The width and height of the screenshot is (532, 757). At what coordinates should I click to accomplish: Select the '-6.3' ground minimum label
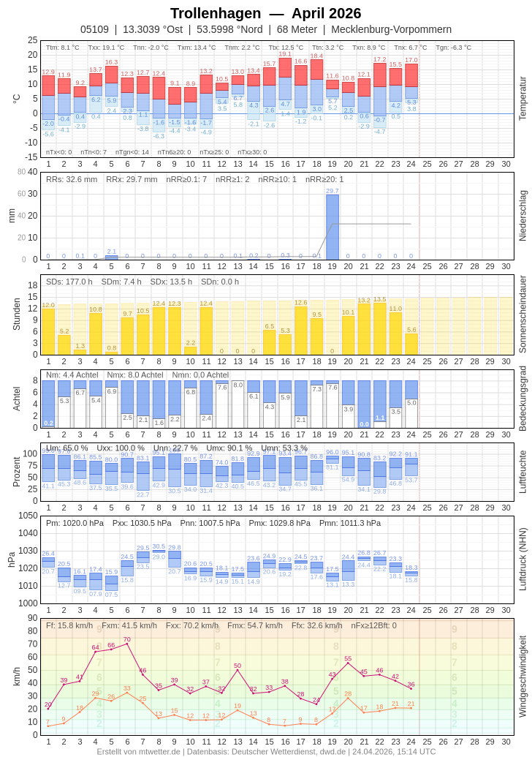pyautogui.click(x=159, y=136)
